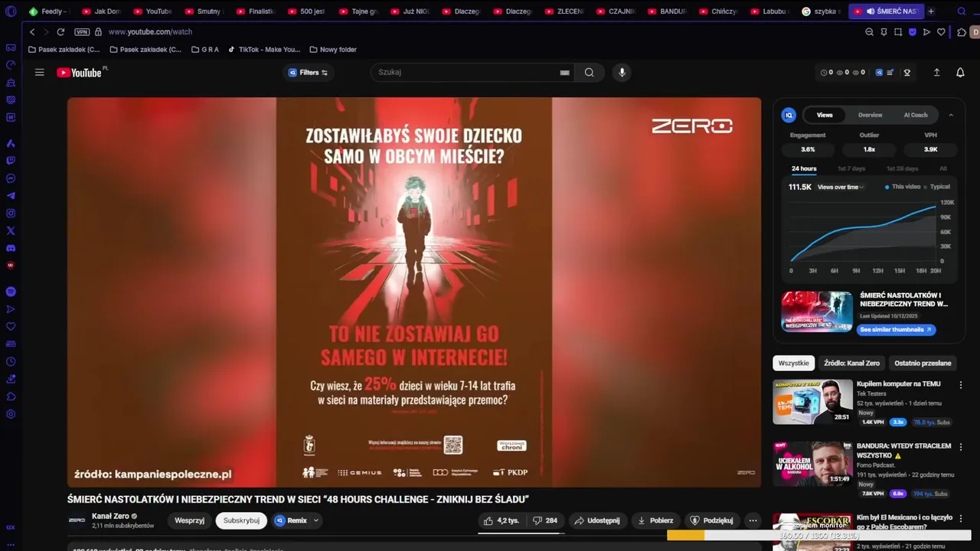
Task: Open the browser extensions puzzle icon
Action: coord(962,32)
